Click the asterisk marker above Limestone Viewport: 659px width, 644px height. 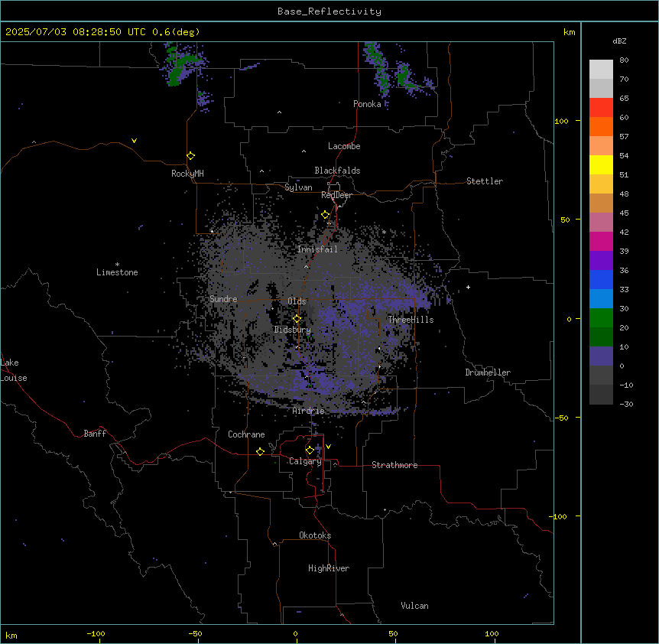tap(117, 265)
